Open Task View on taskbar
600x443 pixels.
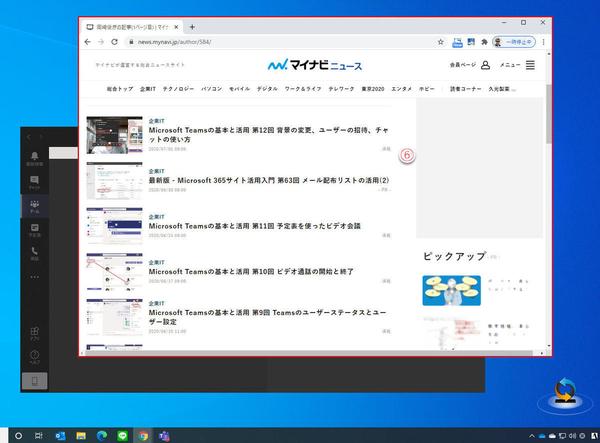click(39, 436)
